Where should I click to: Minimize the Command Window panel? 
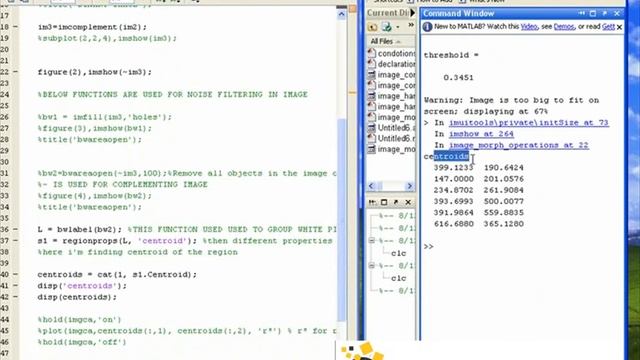(581, 13)
